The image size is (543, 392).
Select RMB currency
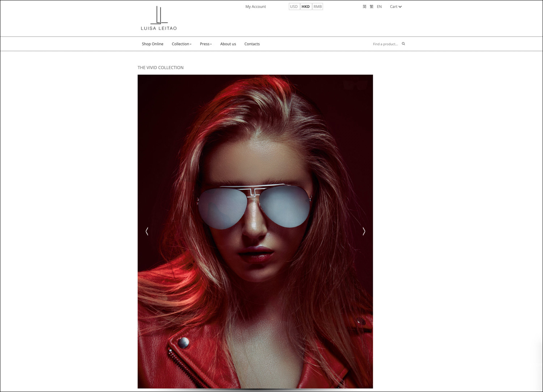pos(317,7)
